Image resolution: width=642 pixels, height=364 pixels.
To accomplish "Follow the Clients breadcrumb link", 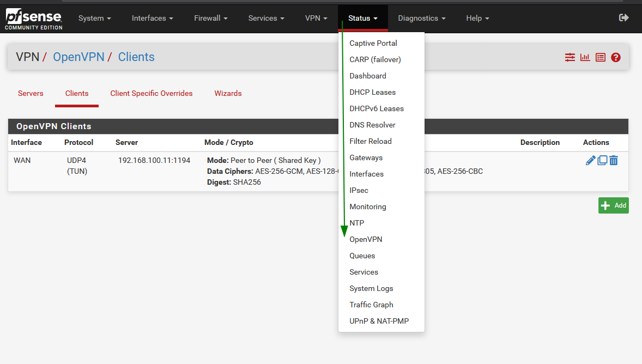I will click(136, 57).
